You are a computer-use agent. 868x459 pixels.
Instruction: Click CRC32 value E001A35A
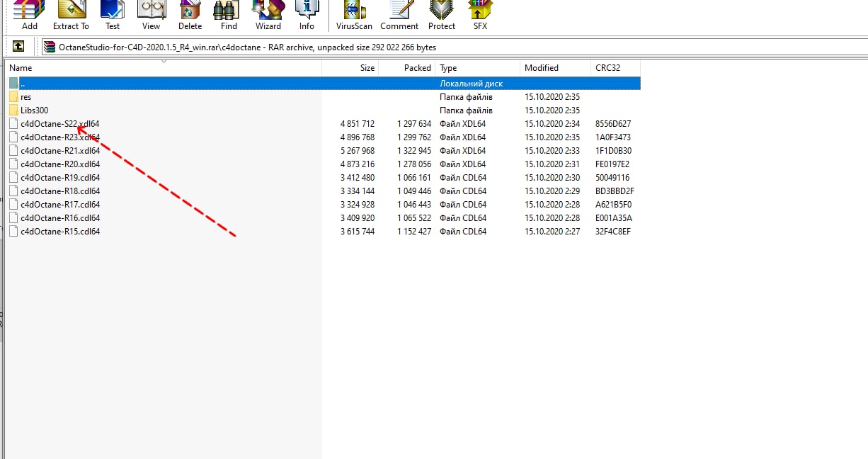(x=613, y=218)
